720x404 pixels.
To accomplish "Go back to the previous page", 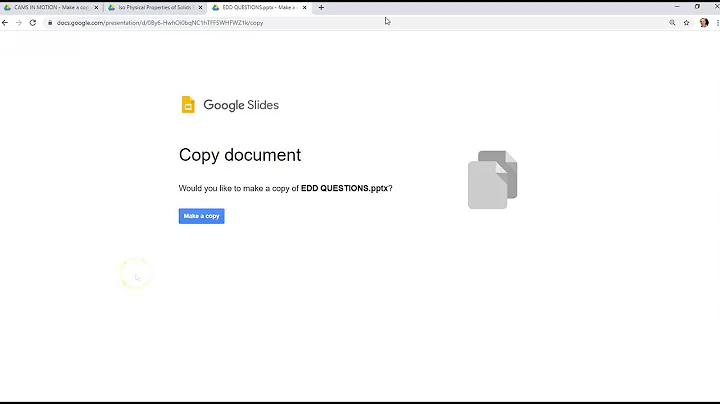I will pos(5,22).
